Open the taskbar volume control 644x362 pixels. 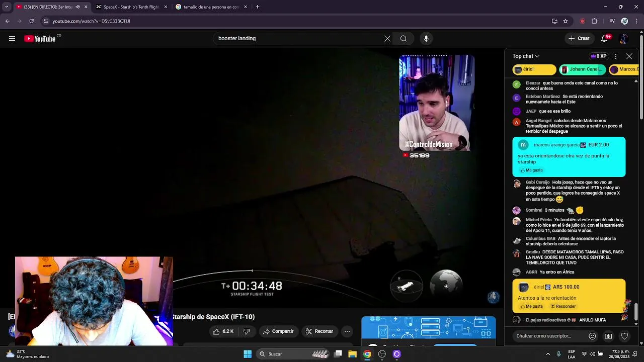pyautogui.click(x=592, y=354)
